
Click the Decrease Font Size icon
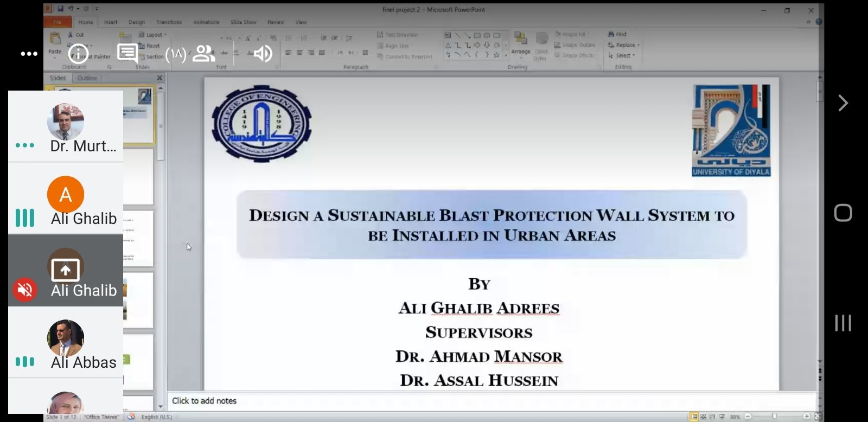pos(258,39)
